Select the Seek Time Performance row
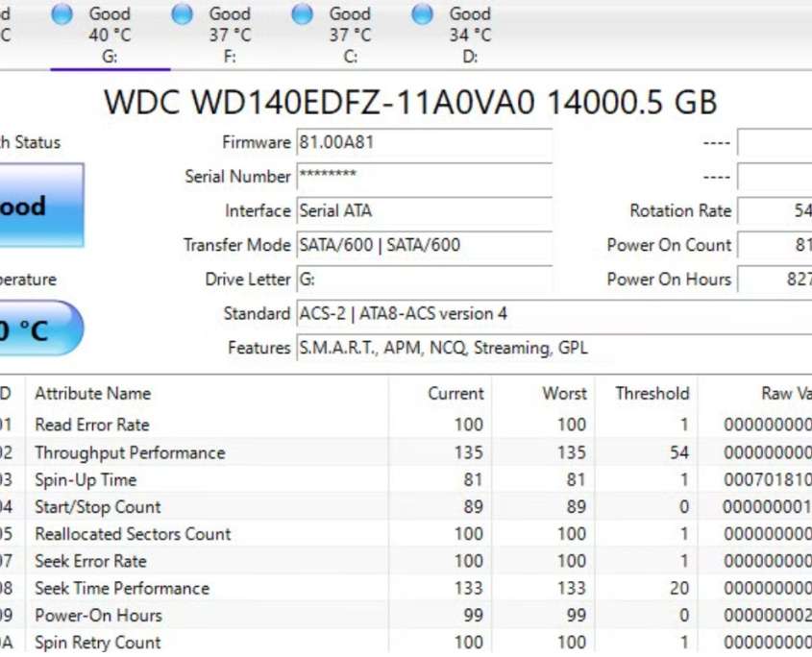 [x=406, y=588]
